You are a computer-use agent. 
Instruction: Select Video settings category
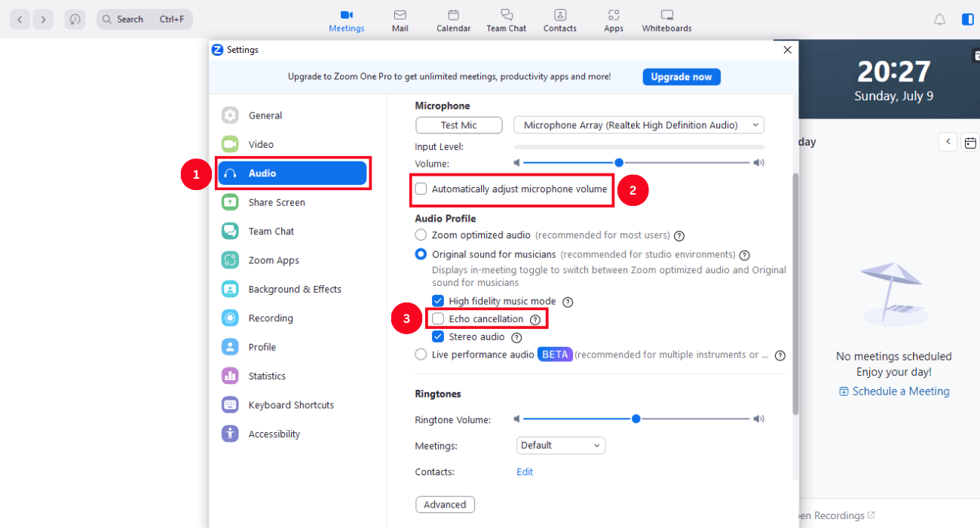click(292, 144)
